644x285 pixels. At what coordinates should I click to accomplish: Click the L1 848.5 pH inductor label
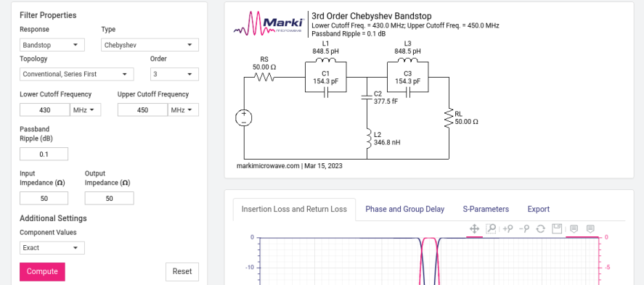point(326,48)
